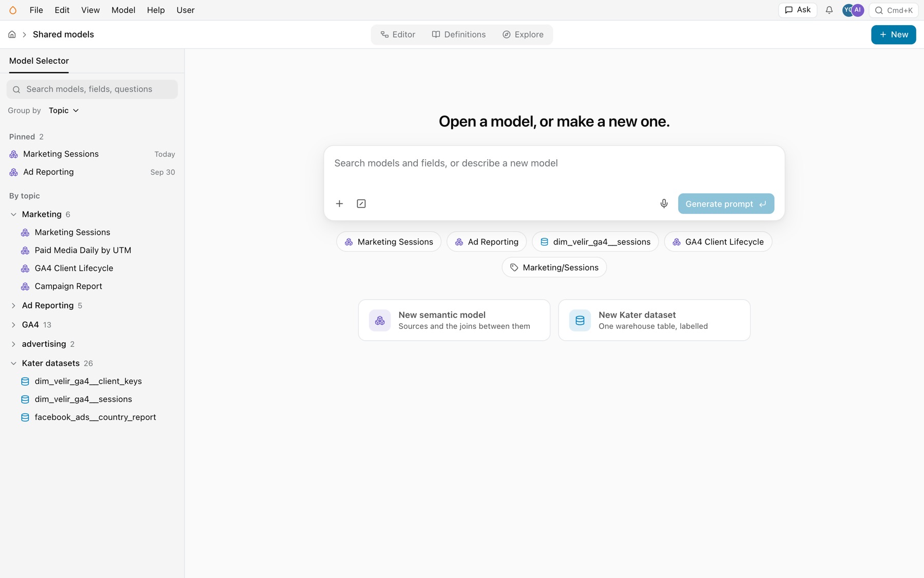Click the New button

click(893, 34)
